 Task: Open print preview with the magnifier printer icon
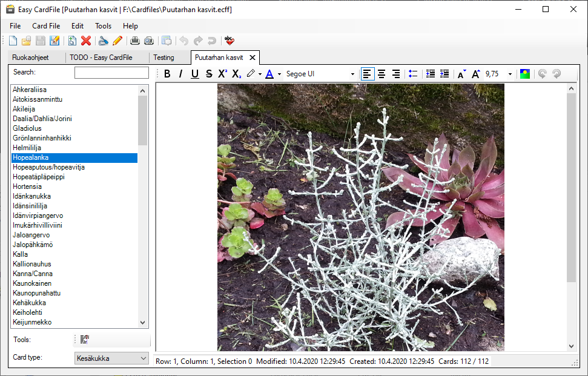pyautogui.click(x=149, y=41)
